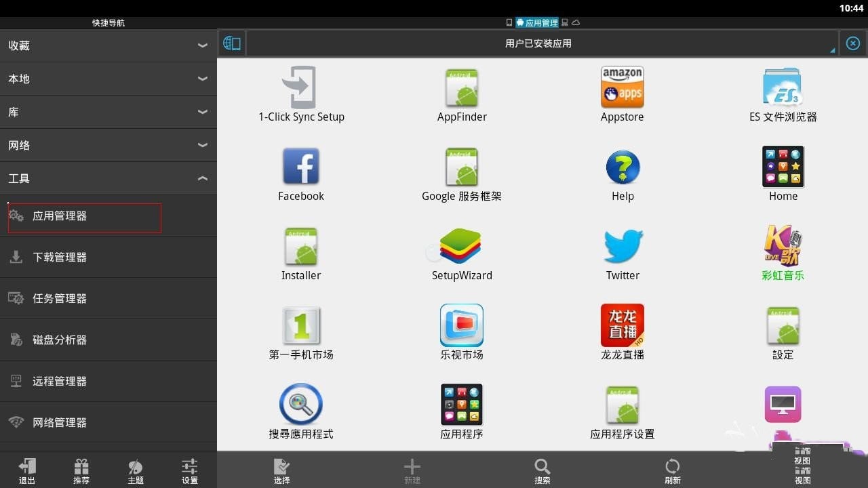Open 网络管理器 network manager
This screenshot has height=488, width=868.
pyautogui.click(x=108, y=423)
